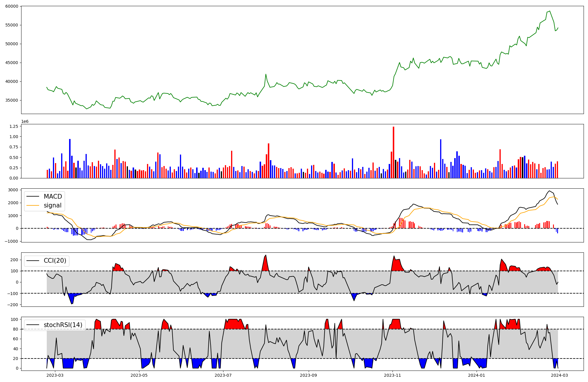Click the 1e6 volume scale label
The image size is (588, 382).
[25, 121]
